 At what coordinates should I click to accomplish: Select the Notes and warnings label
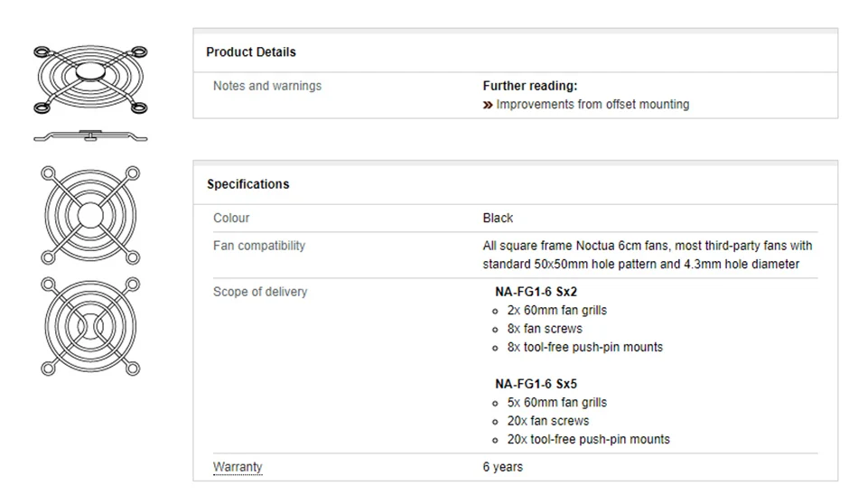(x=267, y=86)
